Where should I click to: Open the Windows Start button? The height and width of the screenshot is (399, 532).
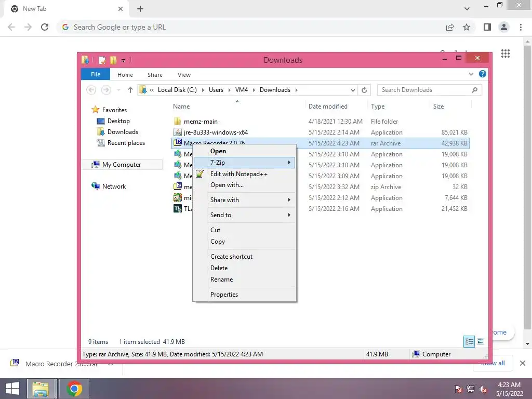12,389
